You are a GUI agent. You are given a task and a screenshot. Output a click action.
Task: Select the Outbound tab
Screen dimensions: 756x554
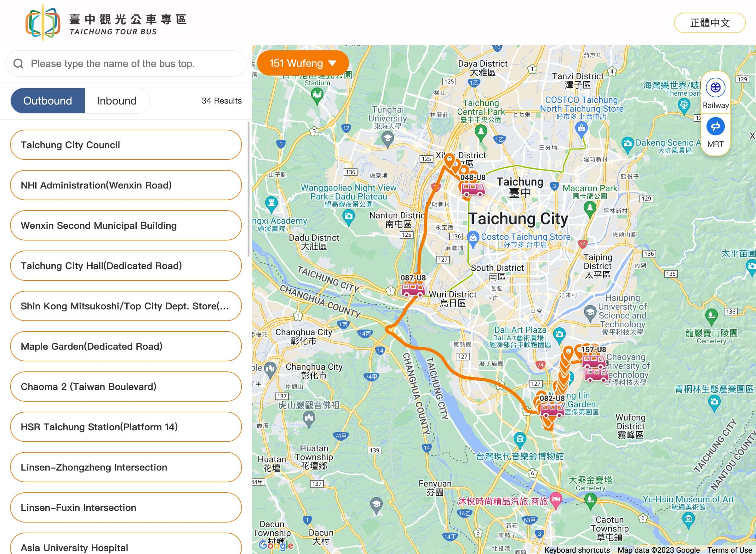tap(47, 100)
